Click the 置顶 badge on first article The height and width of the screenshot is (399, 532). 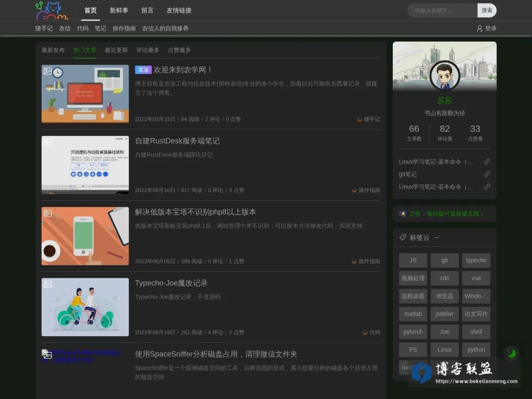click(143, 70)
